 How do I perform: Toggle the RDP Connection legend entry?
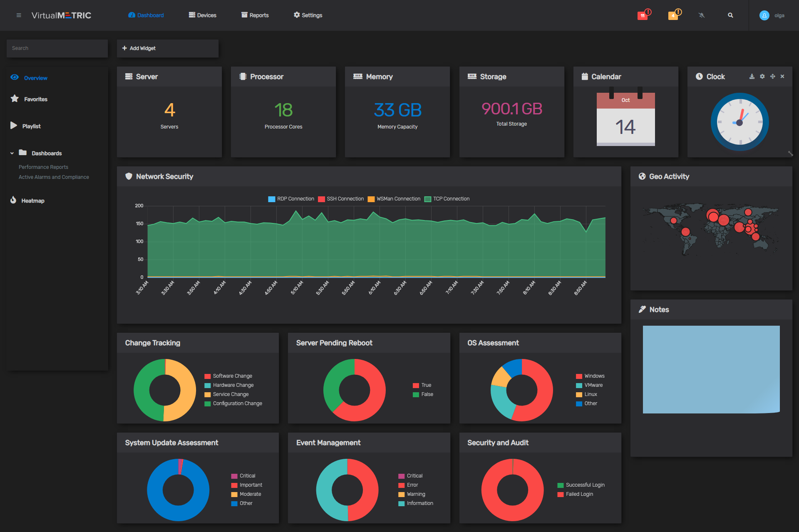pyautogui.click(x=291, y=199)
